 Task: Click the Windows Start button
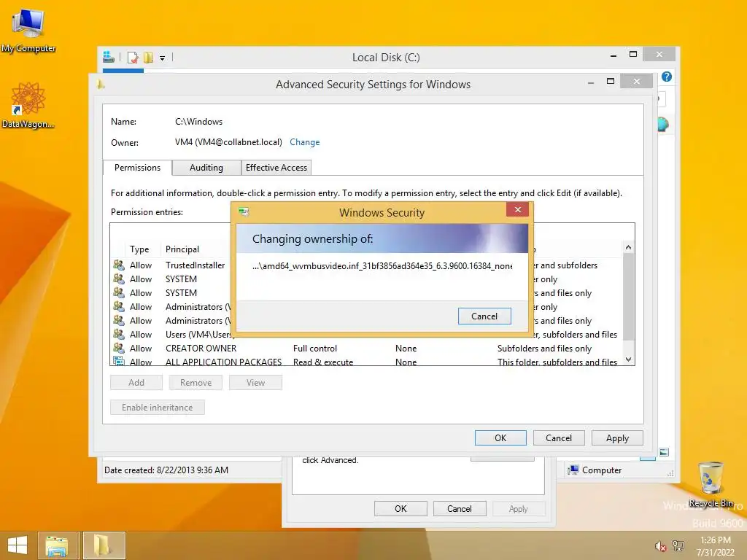coord(18,545)
